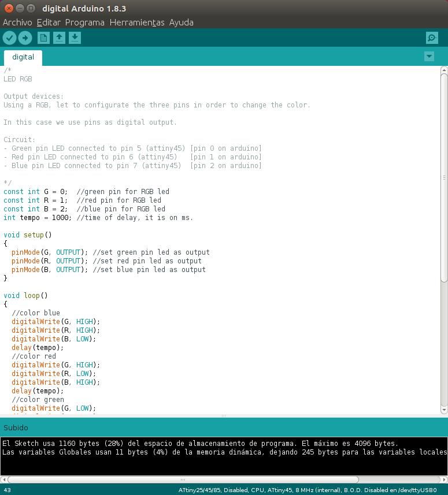Click the Save sketch down-arrow icon
Screen dimensions: 448x495
[x=75, y=38]
